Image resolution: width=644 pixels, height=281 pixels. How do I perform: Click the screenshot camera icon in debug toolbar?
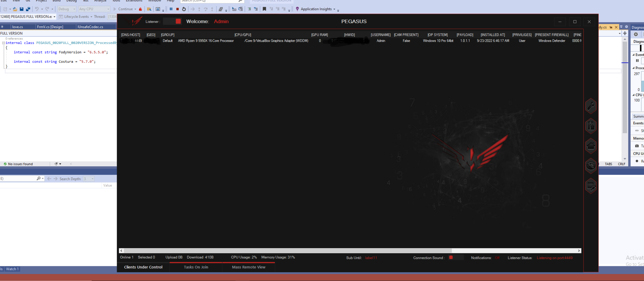[158, 9]
